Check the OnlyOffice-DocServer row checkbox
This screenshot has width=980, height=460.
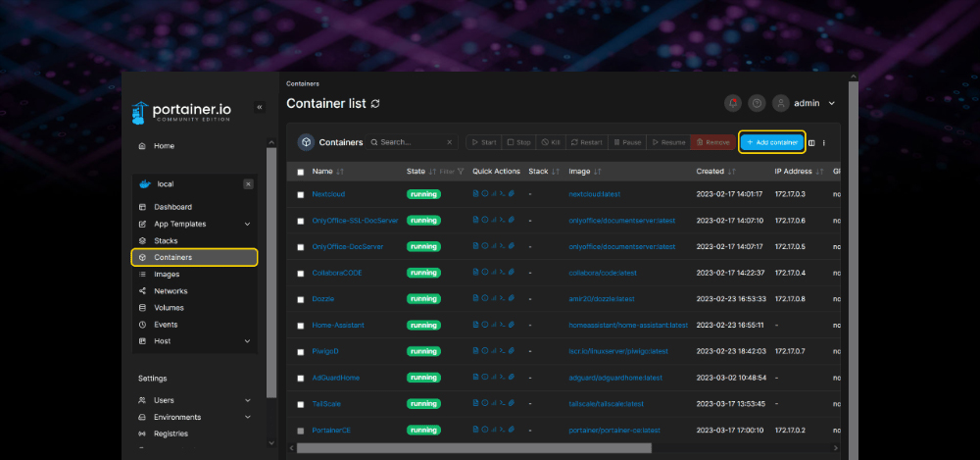point(301,247)
